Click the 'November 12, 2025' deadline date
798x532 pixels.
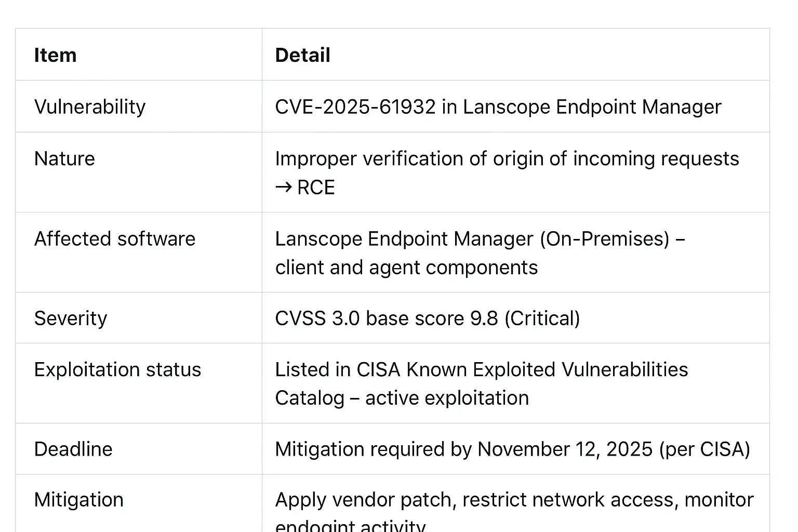click(x=565, y=449)
